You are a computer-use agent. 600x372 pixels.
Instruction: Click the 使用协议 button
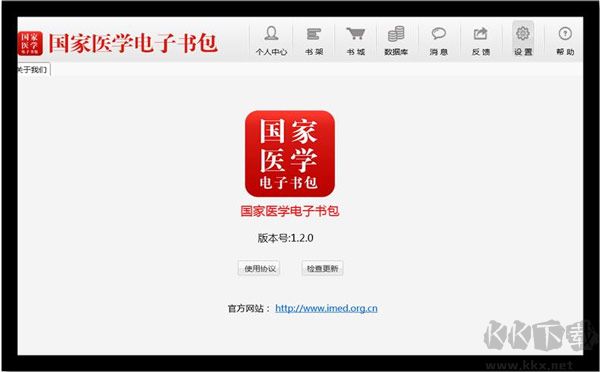coord(259,268)
